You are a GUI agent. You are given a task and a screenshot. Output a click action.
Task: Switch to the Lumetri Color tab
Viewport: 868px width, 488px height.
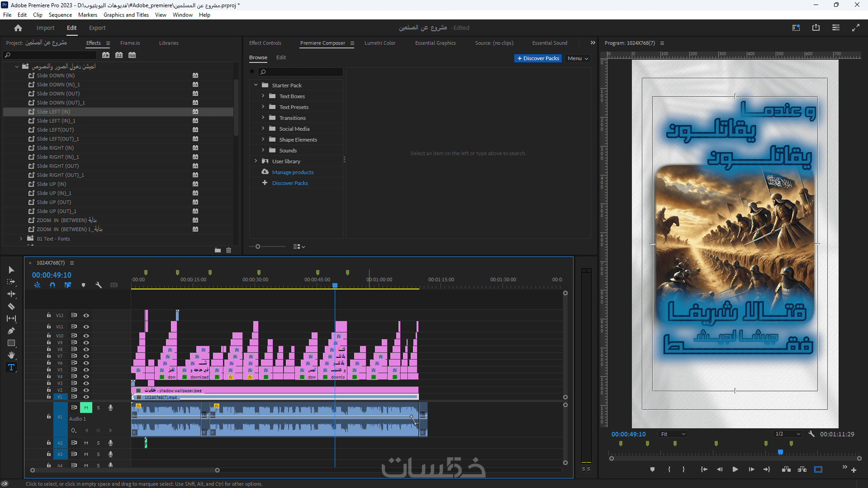point(379,43)
